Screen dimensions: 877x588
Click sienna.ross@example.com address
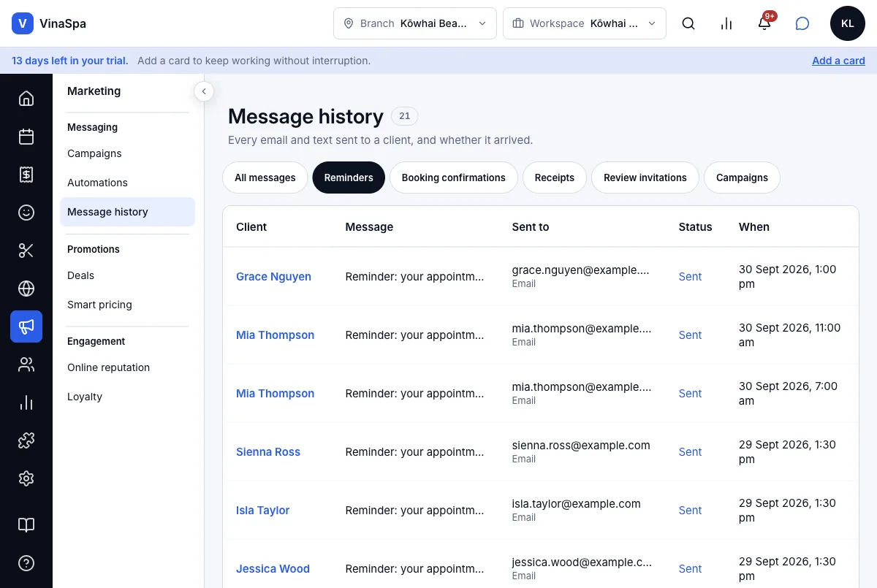pyautogui.click(x=581, y=445)
